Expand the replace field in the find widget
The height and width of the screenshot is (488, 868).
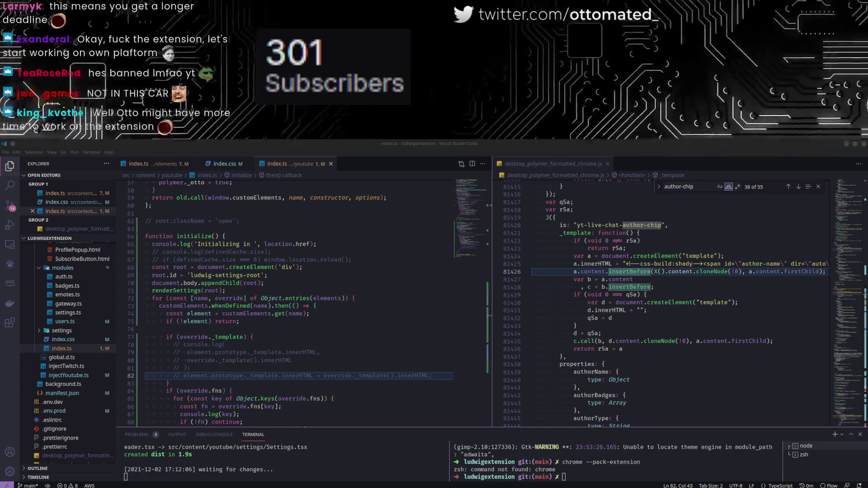click(x=659, y=187)
